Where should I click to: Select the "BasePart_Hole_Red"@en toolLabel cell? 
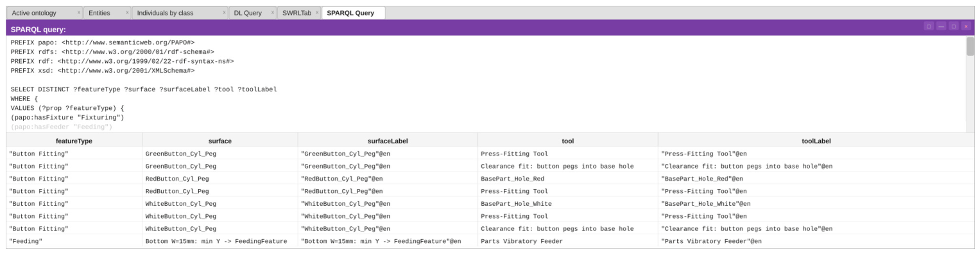[816, 179]
